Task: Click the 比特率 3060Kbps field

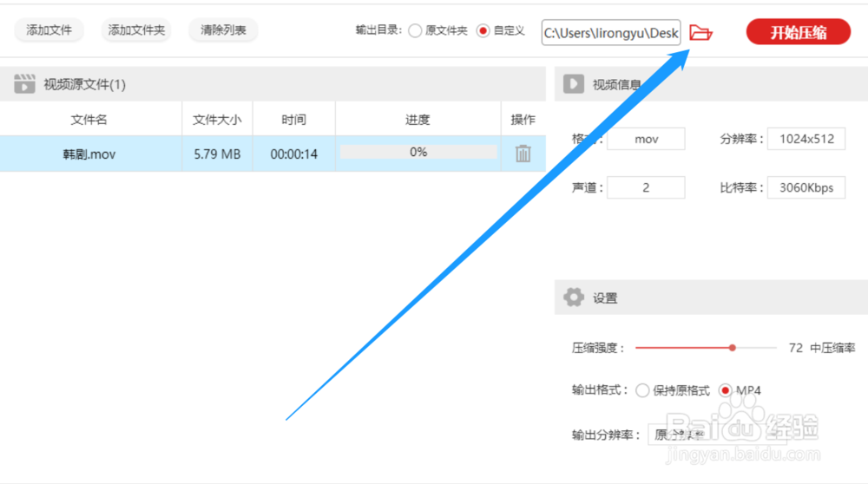Action: (806, 187)
